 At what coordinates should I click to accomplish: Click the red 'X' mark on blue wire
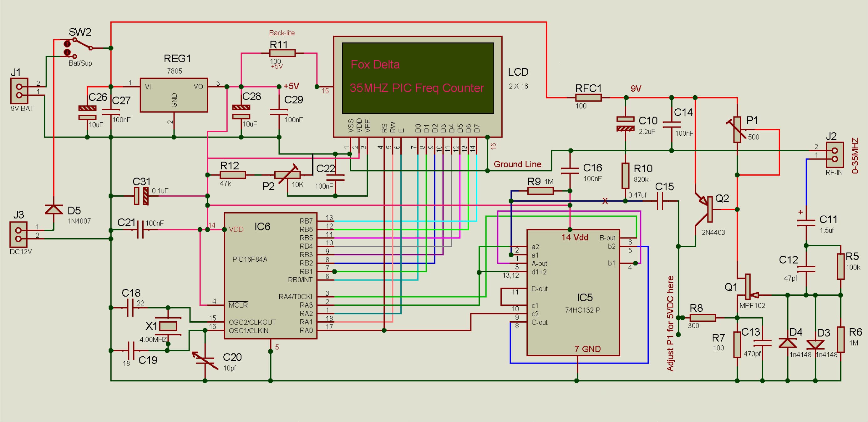point(605,201)
